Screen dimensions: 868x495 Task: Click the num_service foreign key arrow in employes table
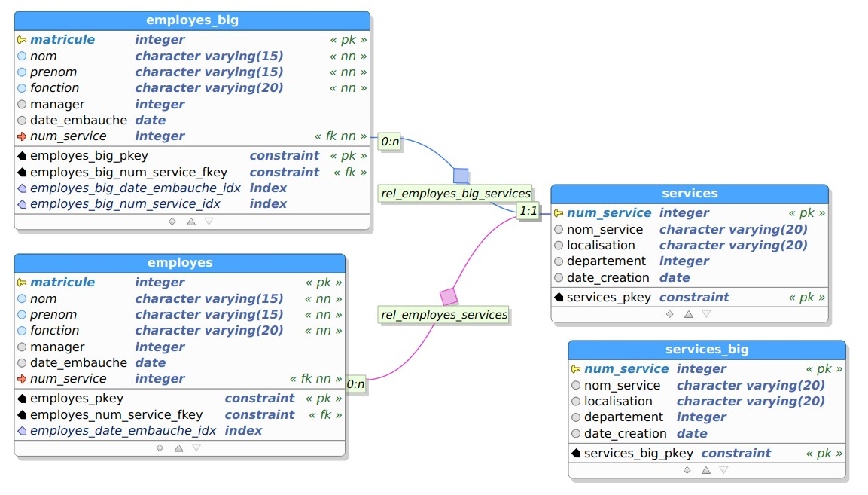coord(22,379)
